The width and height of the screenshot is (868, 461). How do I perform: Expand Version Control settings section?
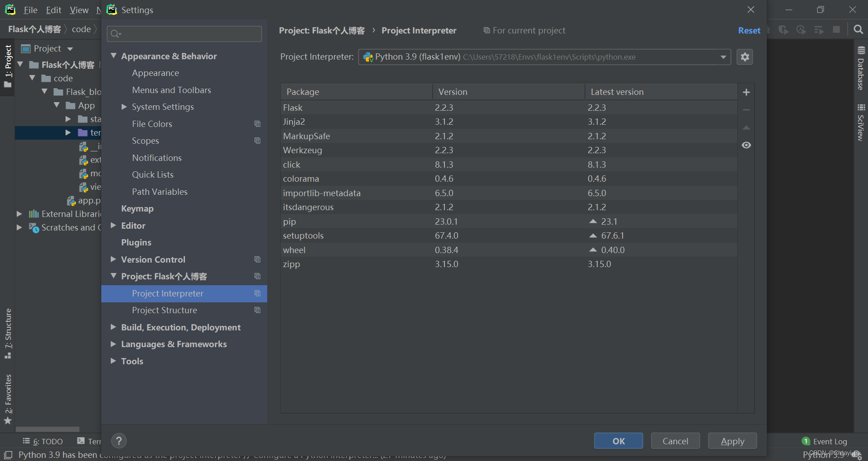click(113, 259)
